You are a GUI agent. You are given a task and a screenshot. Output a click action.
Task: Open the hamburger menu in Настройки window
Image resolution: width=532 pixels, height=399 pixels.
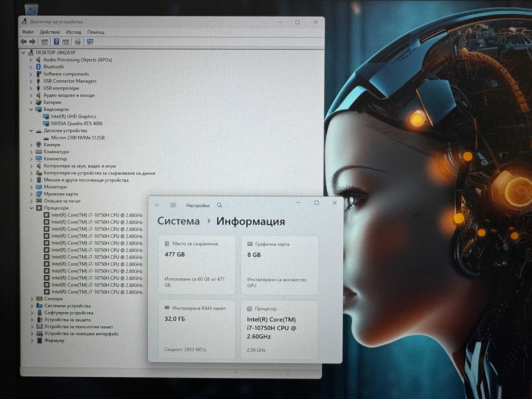coord(173,205)
